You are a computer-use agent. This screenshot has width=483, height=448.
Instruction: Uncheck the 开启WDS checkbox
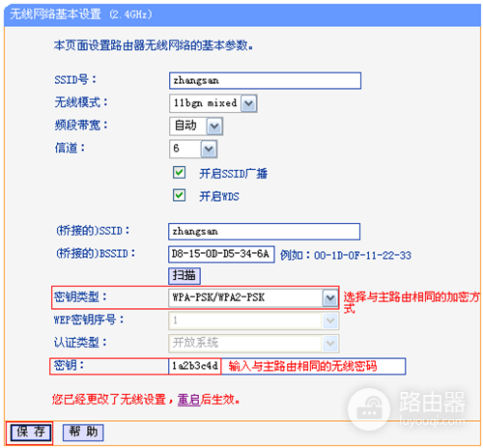click(179, 195)
